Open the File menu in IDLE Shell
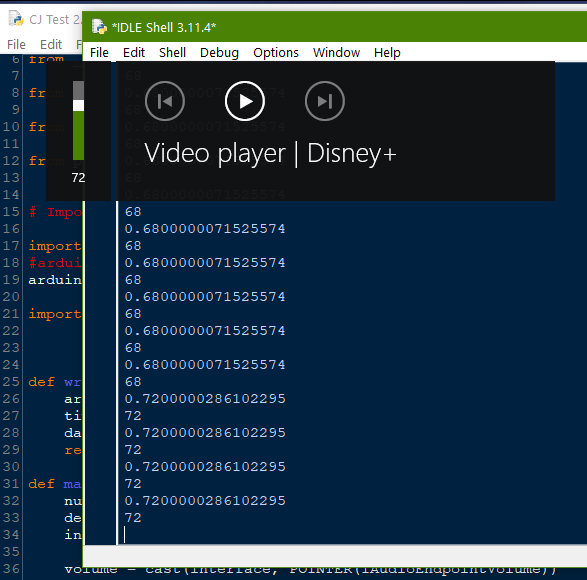587x580 pixels. (99, 52)
